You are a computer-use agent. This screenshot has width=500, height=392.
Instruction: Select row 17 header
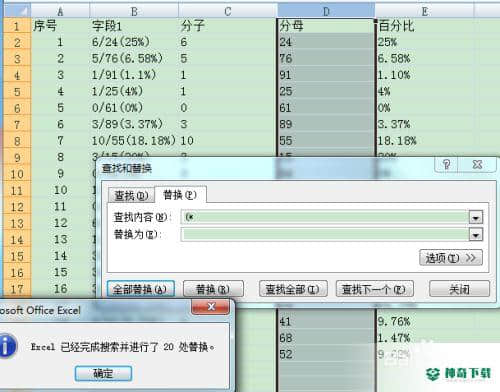click(x=17, y=289)
